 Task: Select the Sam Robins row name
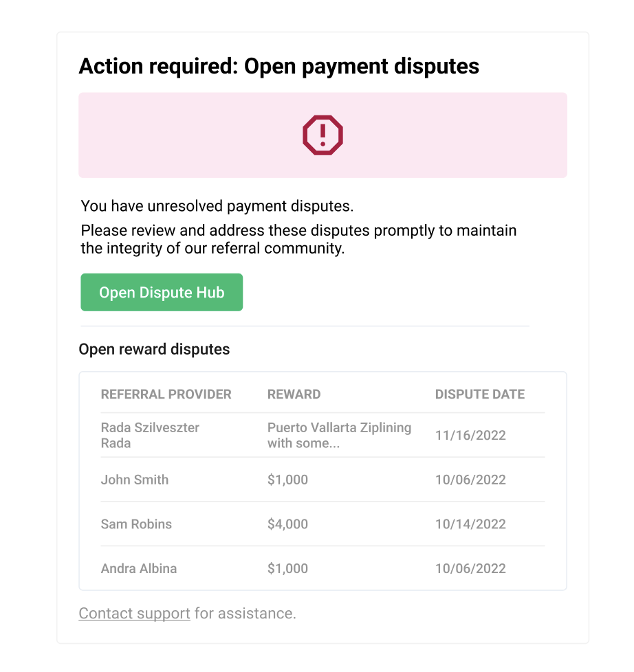136,524
